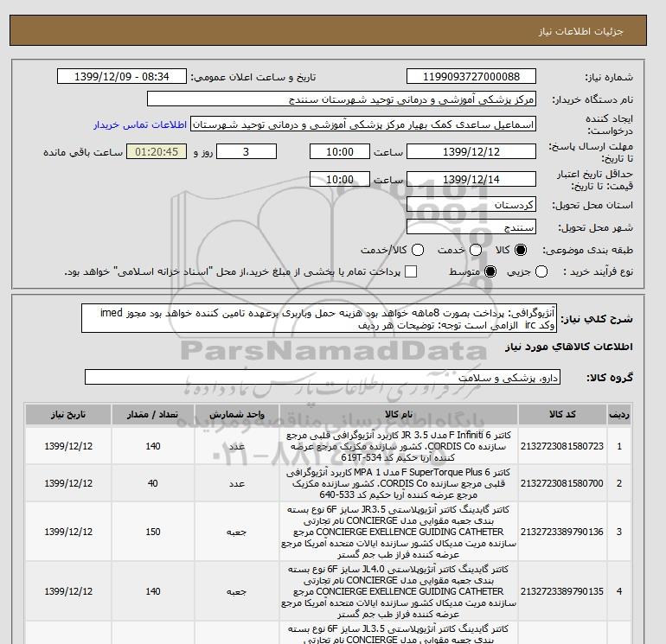Click the واحد شمارش column header

(237, 414)
